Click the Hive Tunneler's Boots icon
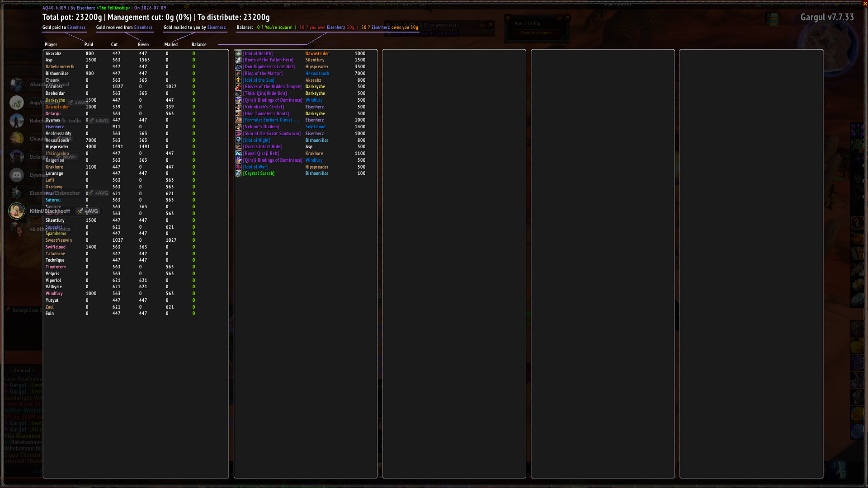 pyautogui.click(x=238, y=114)
